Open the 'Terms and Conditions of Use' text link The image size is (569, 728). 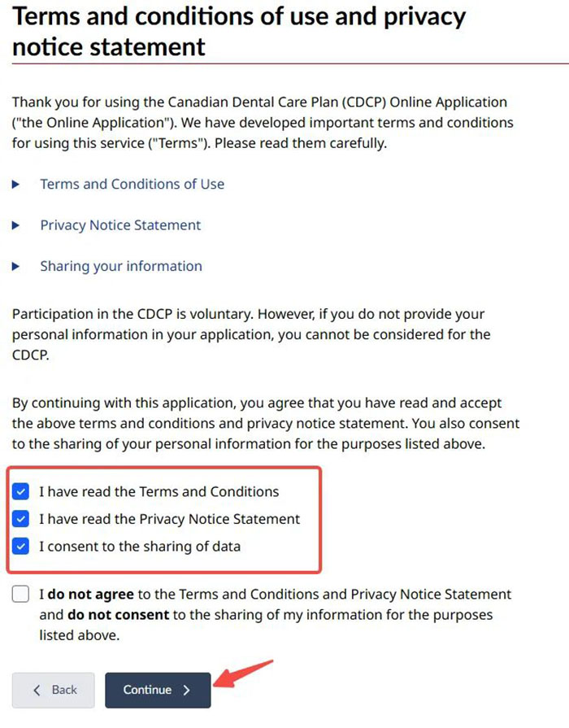(132, 184)
